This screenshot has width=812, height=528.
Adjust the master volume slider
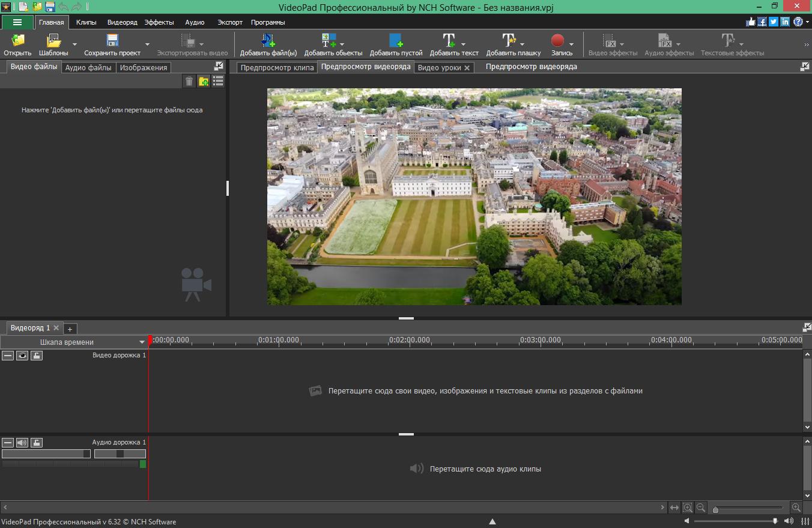738,521
